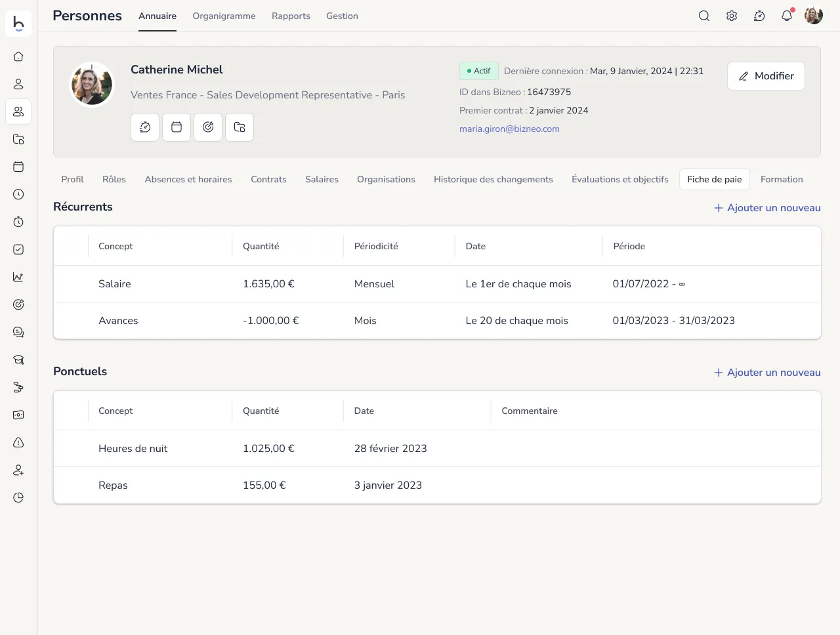840x635 pixels.
Task: Select the Salaires tab
Action: click(322, 179)
